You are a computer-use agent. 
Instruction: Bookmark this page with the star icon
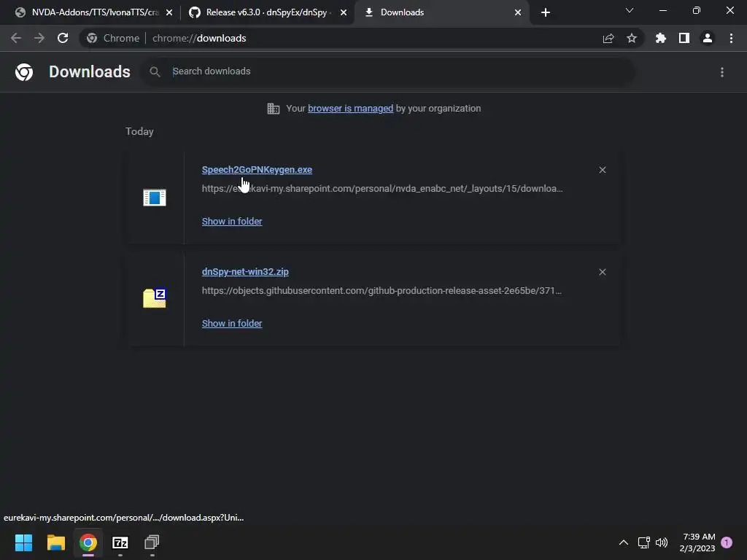[632, 38]
